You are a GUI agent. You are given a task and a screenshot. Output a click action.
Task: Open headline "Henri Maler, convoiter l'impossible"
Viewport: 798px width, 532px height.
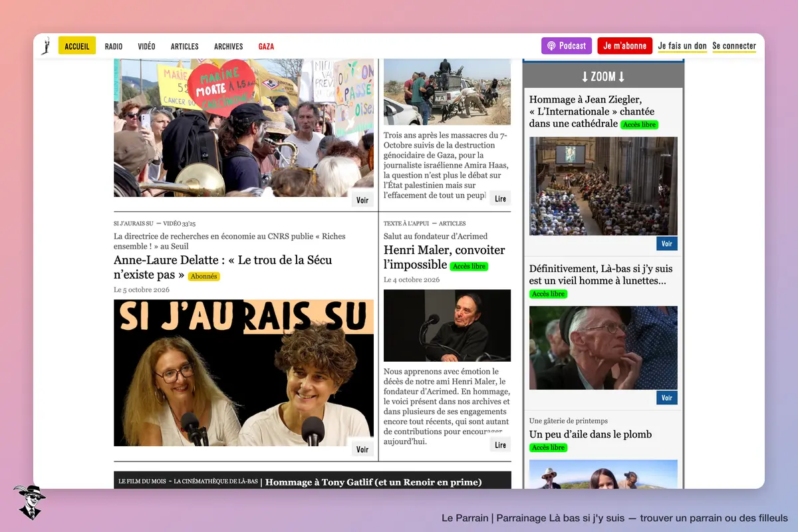click(x=444, y=257)
